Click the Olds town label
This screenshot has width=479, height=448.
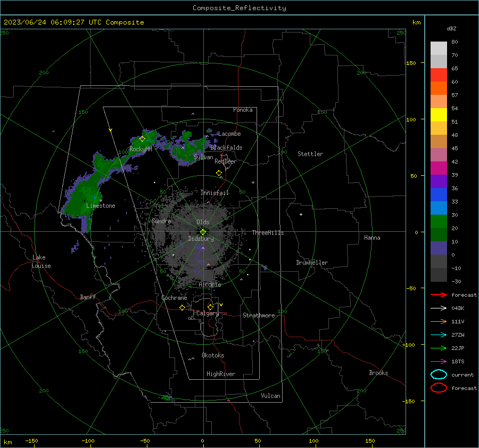(x=203, y=222)
